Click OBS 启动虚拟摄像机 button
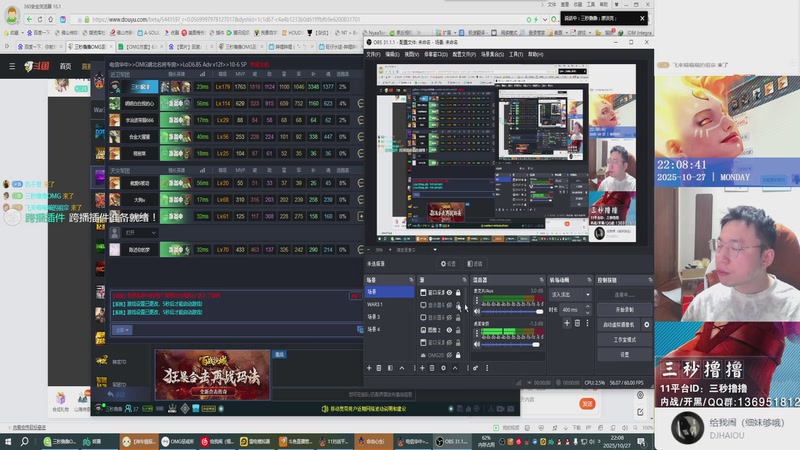This screenshot has height=450, width=800. 618,324
